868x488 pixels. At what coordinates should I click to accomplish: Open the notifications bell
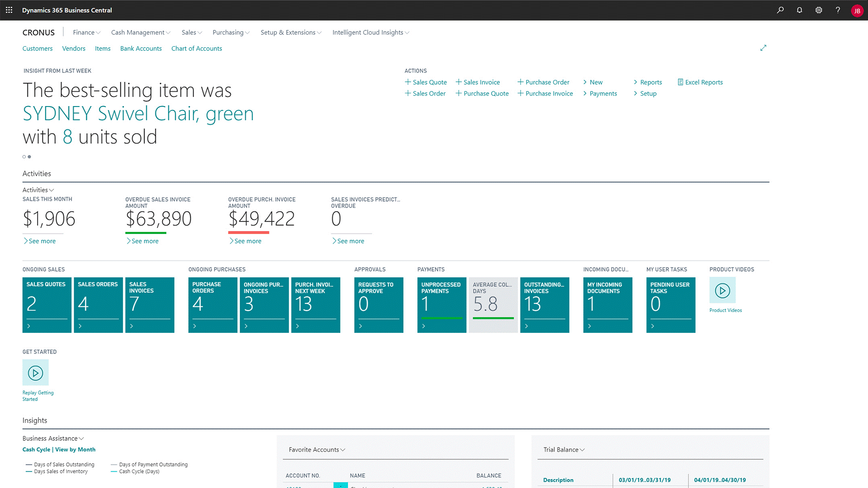[x=800, y=10]
